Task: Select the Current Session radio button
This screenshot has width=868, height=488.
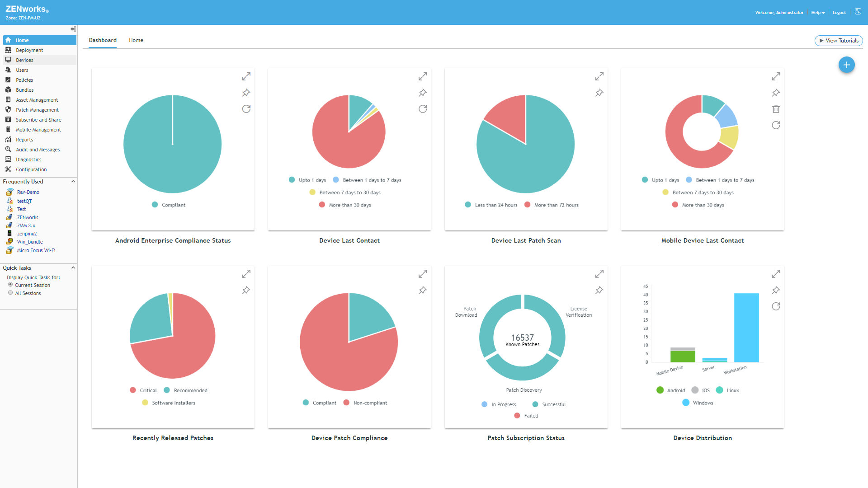Action: pyautogui.click(x=10, y=285)
